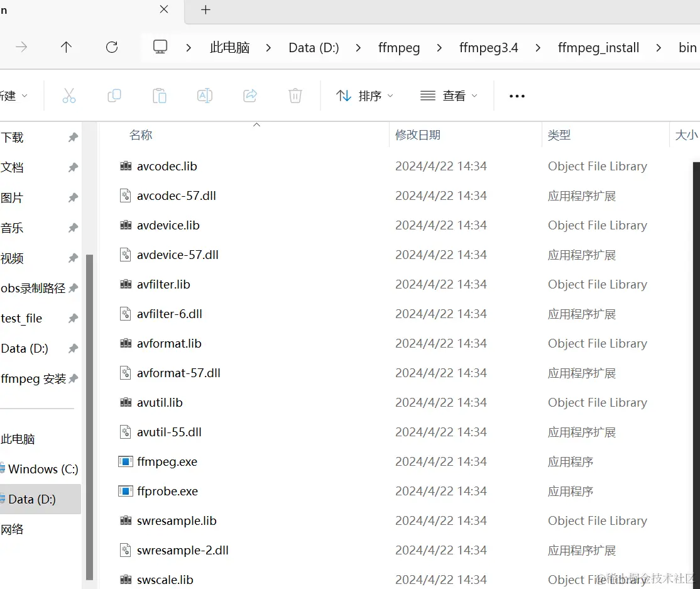700x589 pixels.
Task: Sort by 名称 column header
Action: click(x=141, y=135)
